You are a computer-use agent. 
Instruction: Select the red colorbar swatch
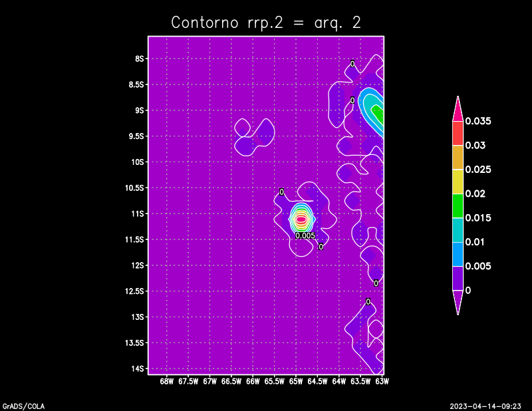pyautogui.click(x=458, y=134)
